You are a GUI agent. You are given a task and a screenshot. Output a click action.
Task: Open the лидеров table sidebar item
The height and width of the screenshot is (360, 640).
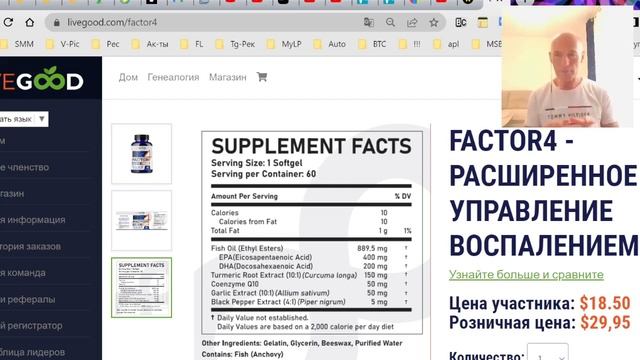(x=32, y=352)
